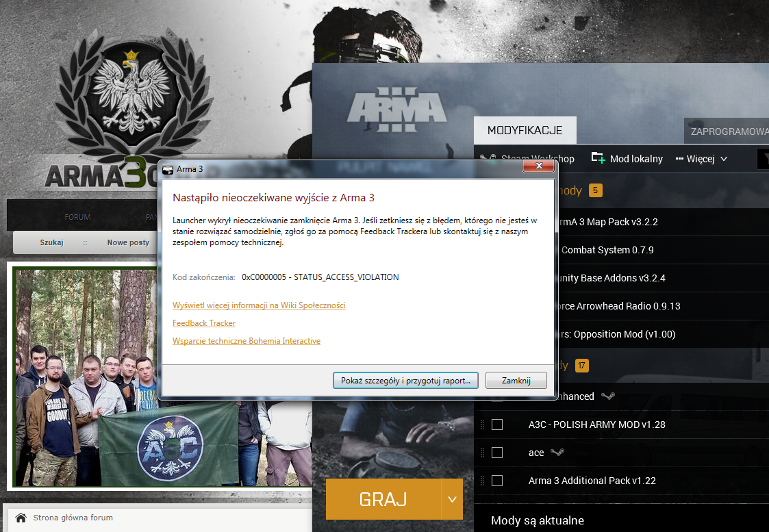The width and height of the screenshot is (769, 532).
Task: Click the Steam icon next to Enhanced mod
Action: (x=608, y=396)
